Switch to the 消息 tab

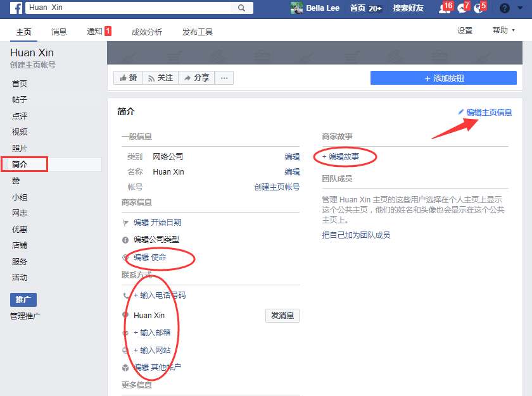point(59,32)
